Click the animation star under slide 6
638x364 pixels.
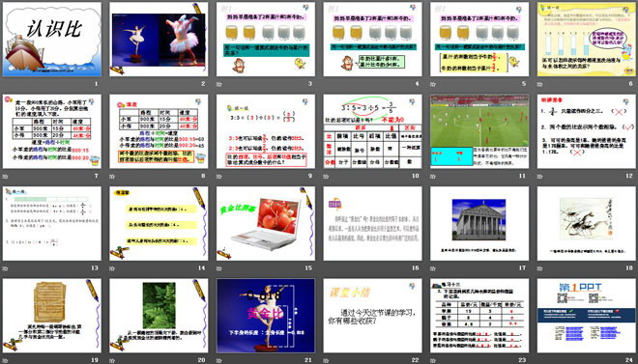540,85
